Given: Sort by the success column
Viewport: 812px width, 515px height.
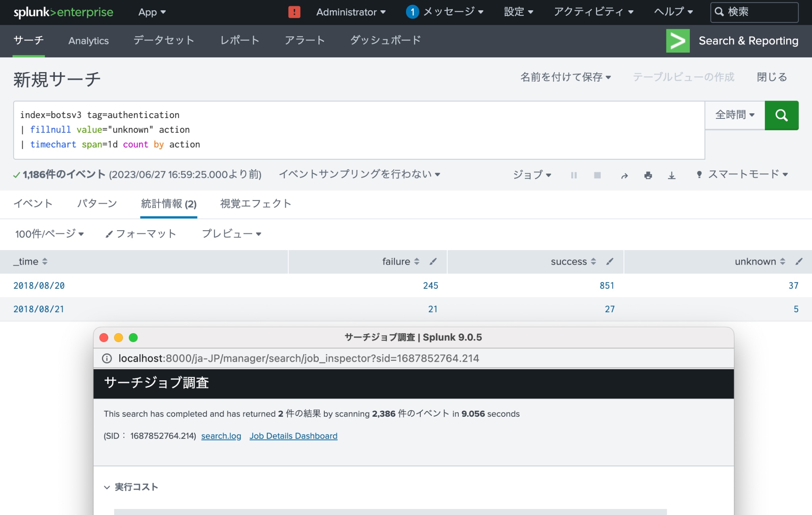Looking at the screenshot, I should [573, 261].
